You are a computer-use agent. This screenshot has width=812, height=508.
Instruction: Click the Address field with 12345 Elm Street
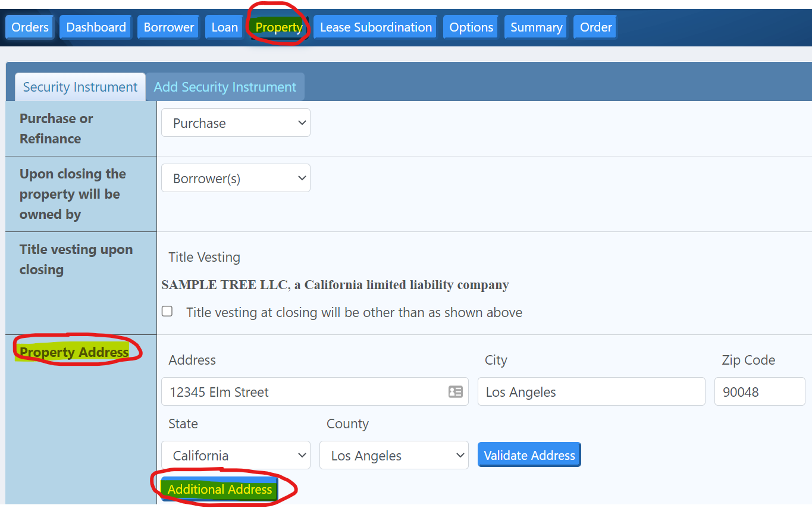[x=297, y=391]
